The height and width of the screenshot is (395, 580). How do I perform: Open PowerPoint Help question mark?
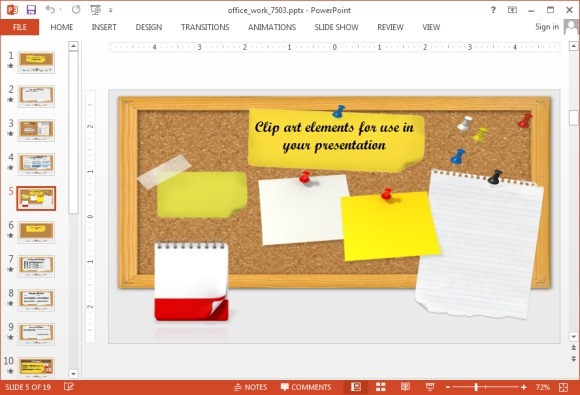click(493, 10)
